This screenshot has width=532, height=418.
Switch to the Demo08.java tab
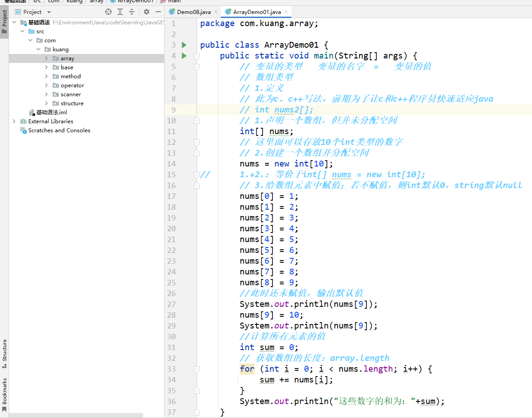click(x=194, y=12)
